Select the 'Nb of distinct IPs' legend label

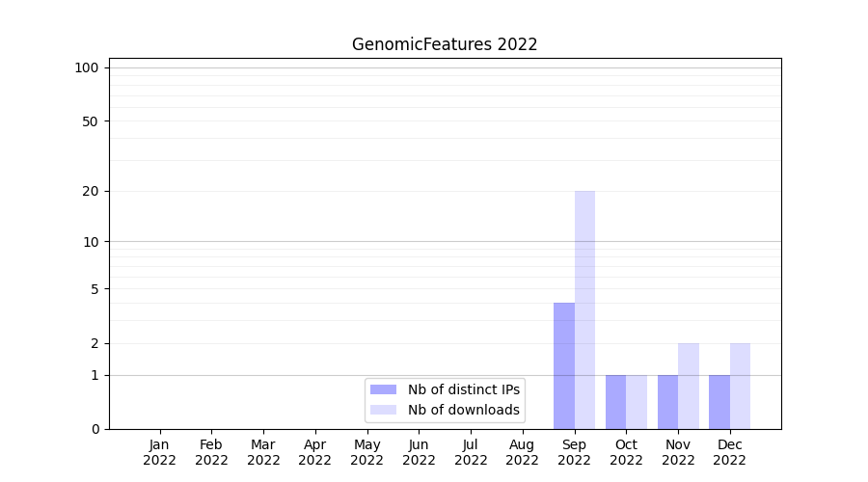(x=463, y=389)
